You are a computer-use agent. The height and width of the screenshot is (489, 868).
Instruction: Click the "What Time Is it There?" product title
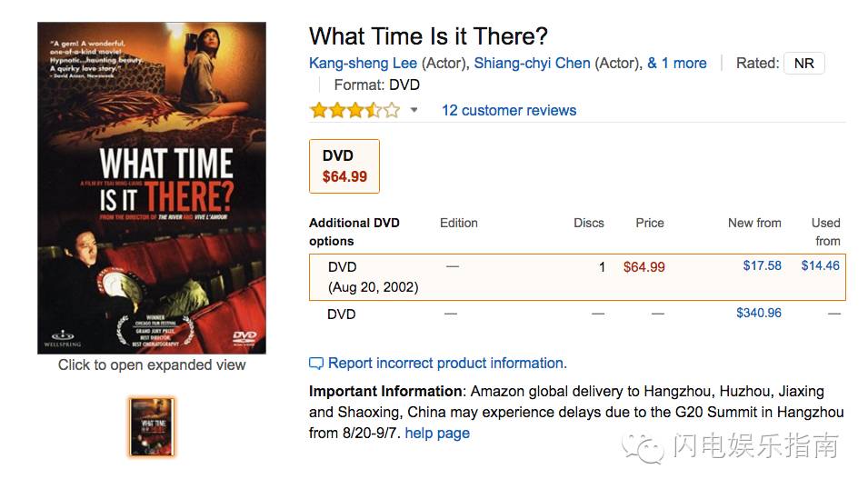[x=428, y=36]
